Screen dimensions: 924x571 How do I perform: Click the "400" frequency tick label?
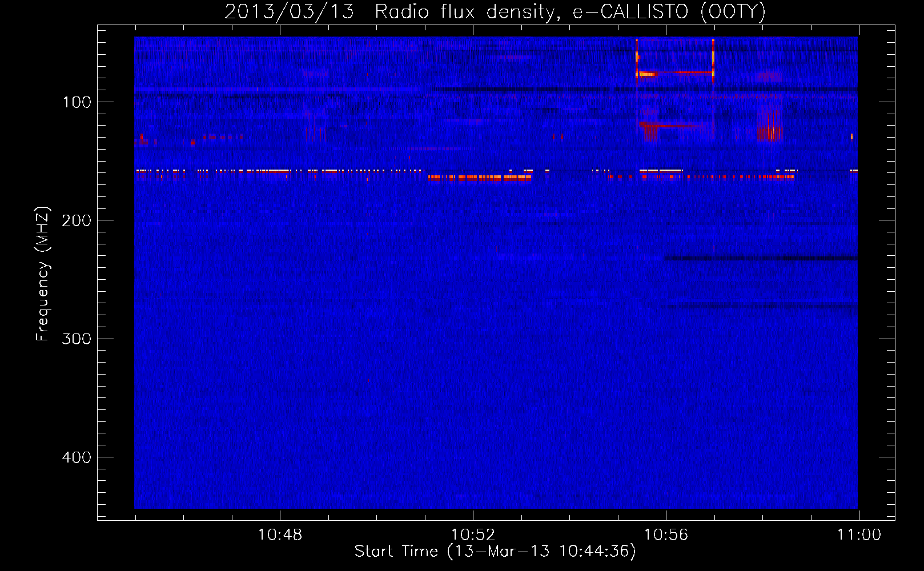tap(77, 457)
